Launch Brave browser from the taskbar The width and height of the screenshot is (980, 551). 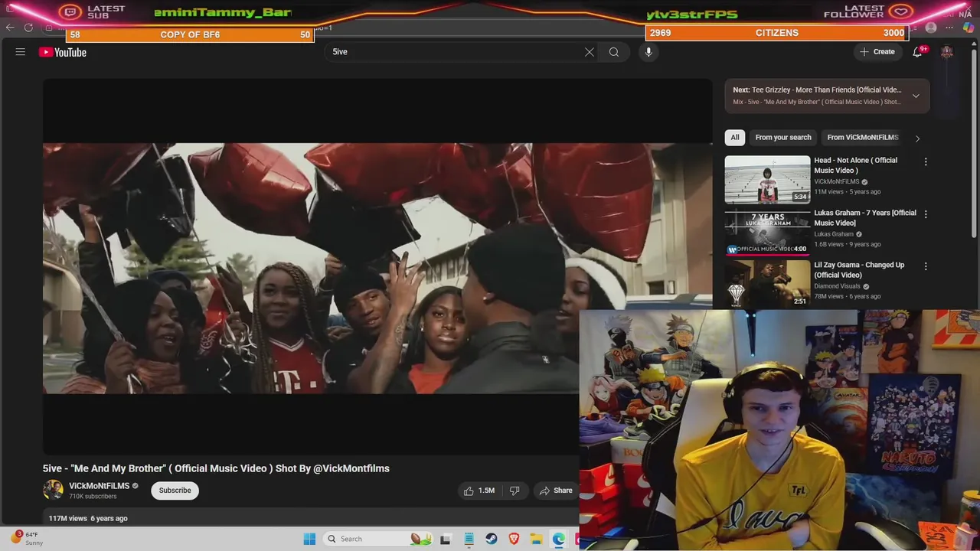coord(514,539)
